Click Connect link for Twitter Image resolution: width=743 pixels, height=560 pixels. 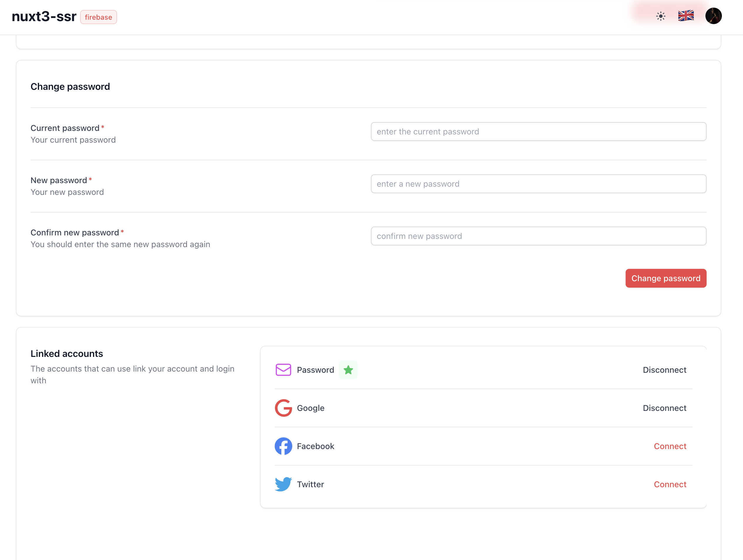point(670,484)
